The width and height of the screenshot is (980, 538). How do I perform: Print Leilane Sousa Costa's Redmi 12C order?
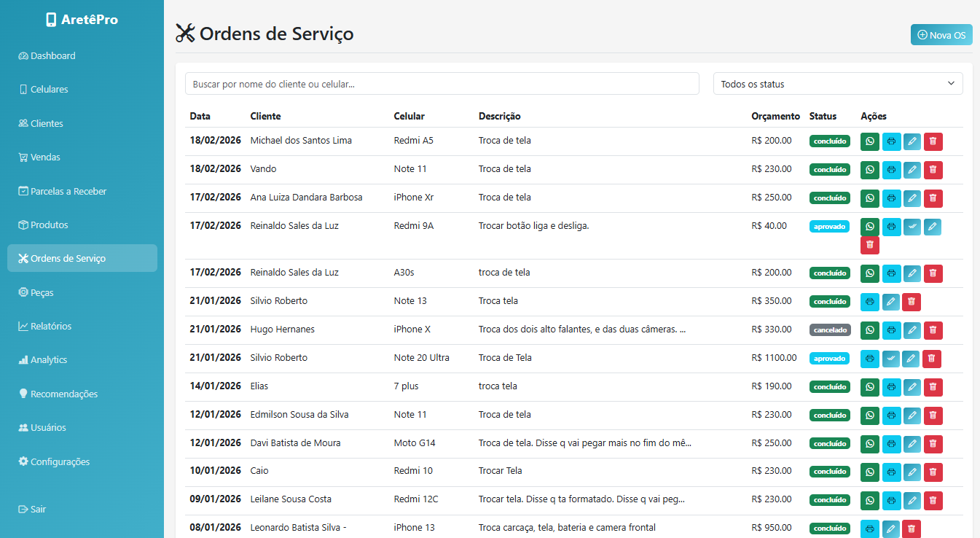(891, 501)
